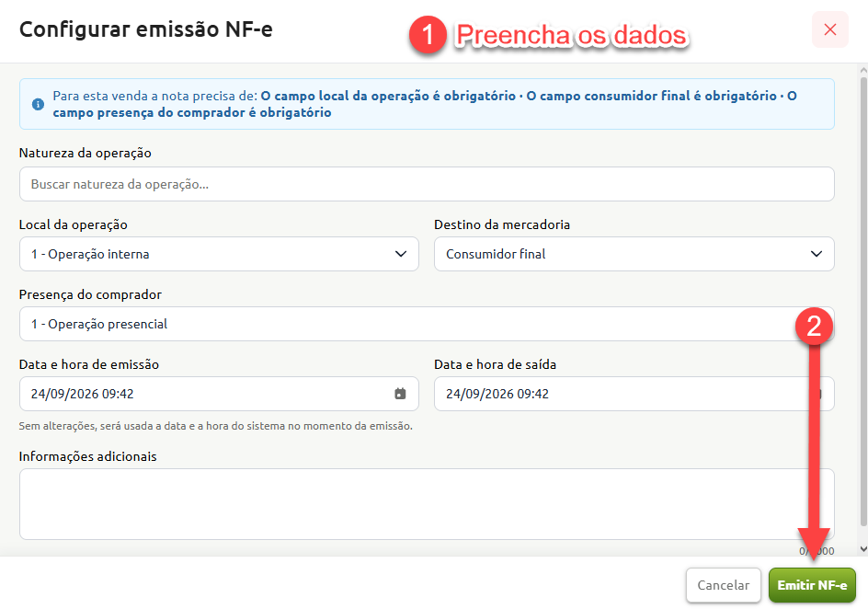Click the Cancelar button

tap(723, 585)
